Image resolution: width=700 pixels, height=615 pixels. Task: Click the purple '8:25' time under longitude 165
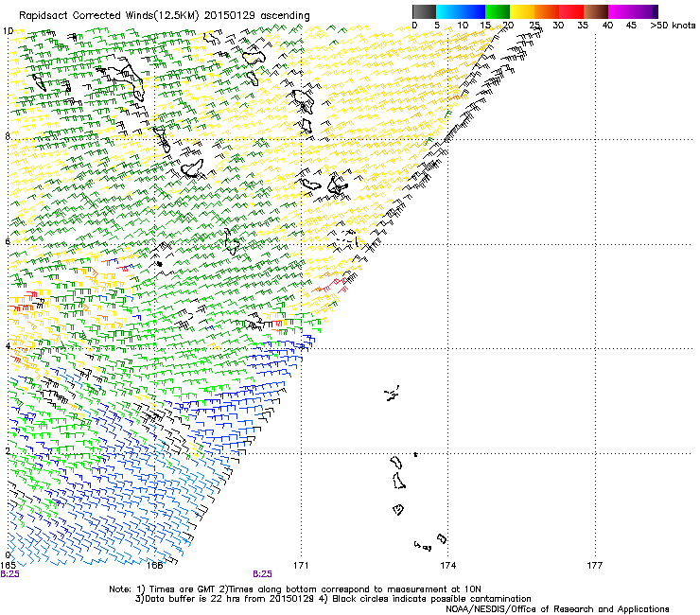[x=9, y=574]
